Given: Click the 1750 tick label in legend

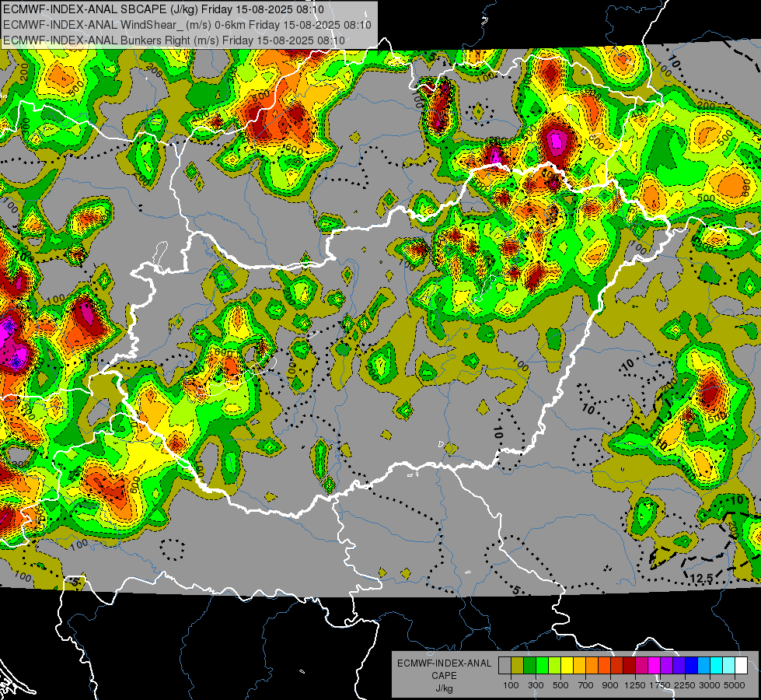Looking at the screenshot, I should 661,685.
